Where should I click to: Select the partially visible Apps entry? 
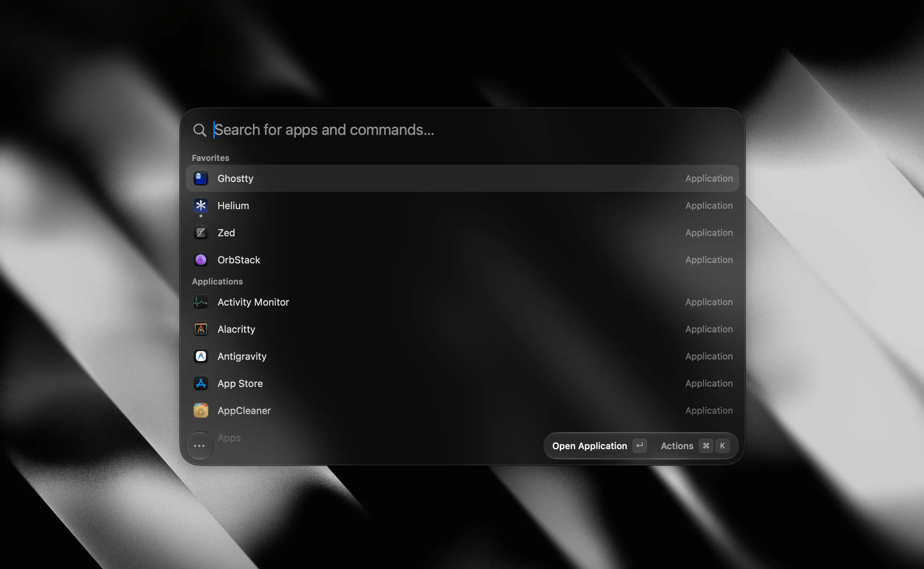tap(229, 437)
